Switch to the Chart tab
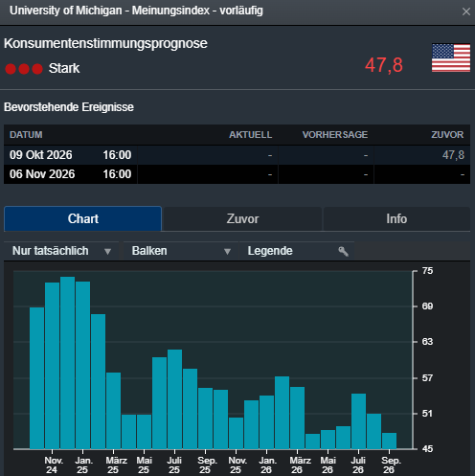Image resolution: width=475 pixels, height=476 pixels. 83,218
